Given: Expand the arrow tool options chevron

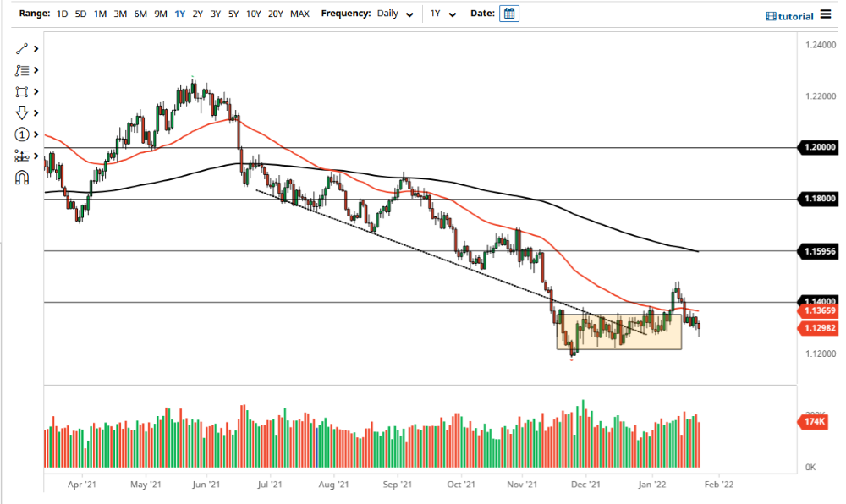Looking at the screenshot, I should [36, 112].
